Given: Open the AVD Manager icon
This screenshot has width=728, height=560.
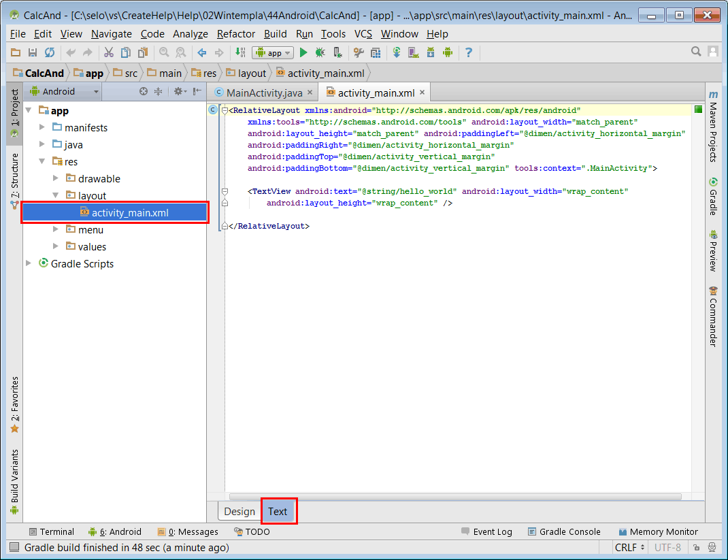Looking at the screenshot, I should pyautogui.click(x=413, y=52).
